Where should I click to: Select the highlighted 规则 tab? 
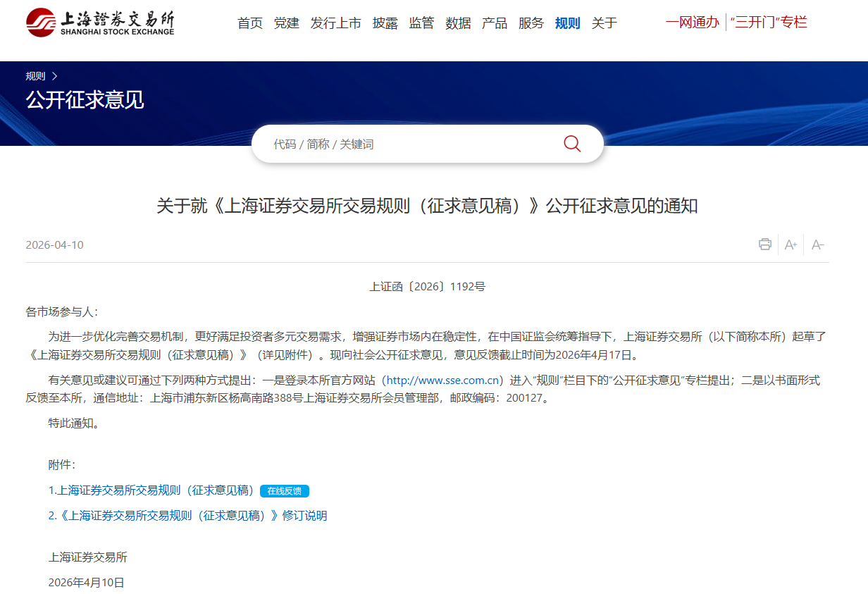(x=567, y=23)
